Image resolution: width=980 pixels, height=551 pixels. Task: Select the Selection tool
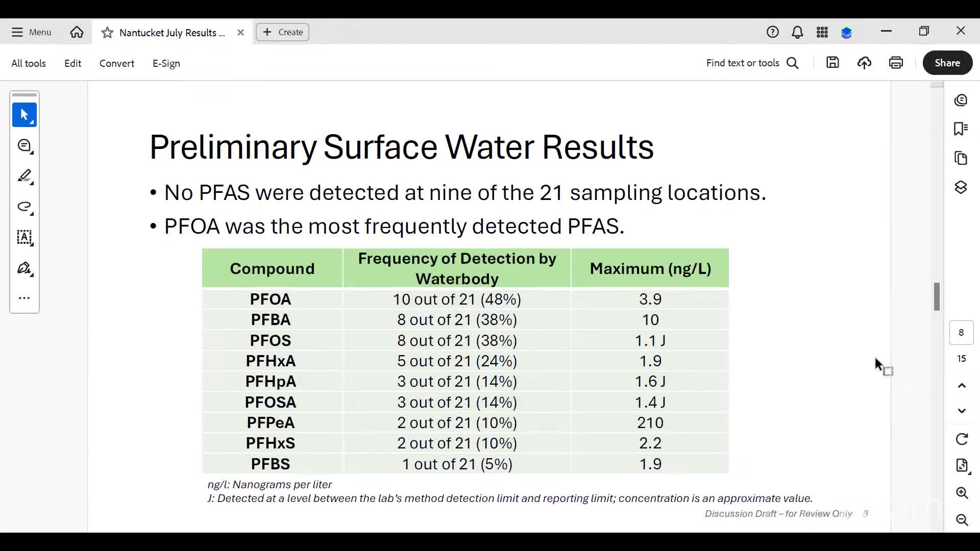pos(24,115)
